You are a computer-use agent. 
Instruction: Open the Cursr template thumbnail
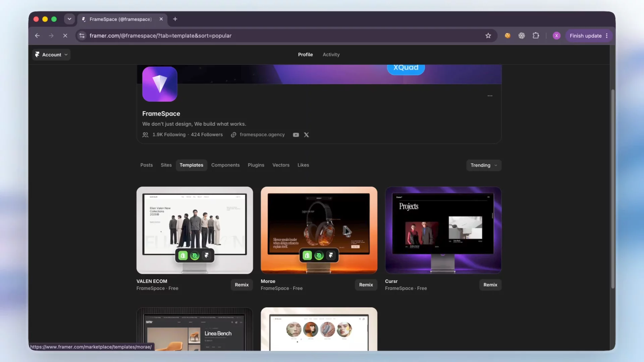click(x=443, y=230)
